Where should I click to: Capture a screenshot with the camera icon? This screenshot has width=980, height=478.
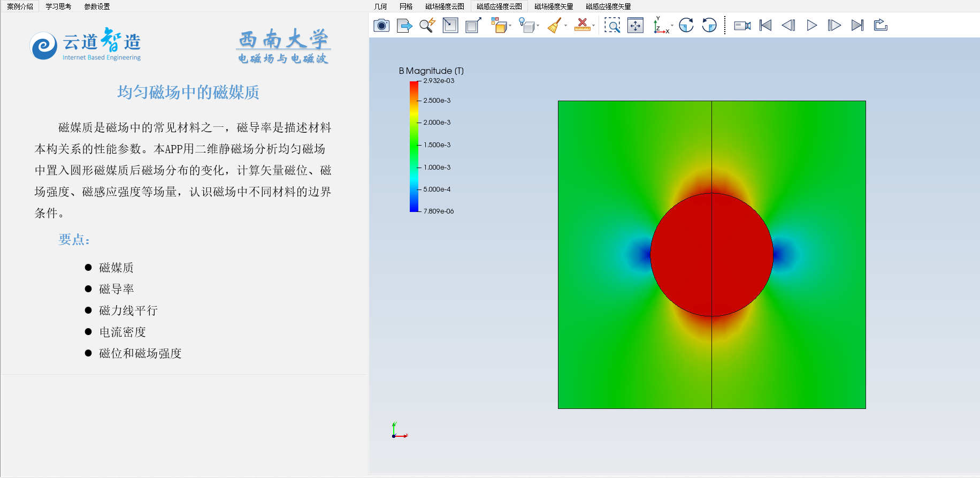click(x=381, y=25)
